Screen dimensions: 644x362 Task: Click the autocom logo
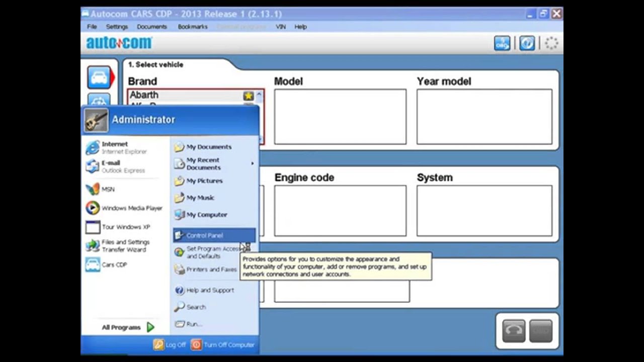(119, 43)
